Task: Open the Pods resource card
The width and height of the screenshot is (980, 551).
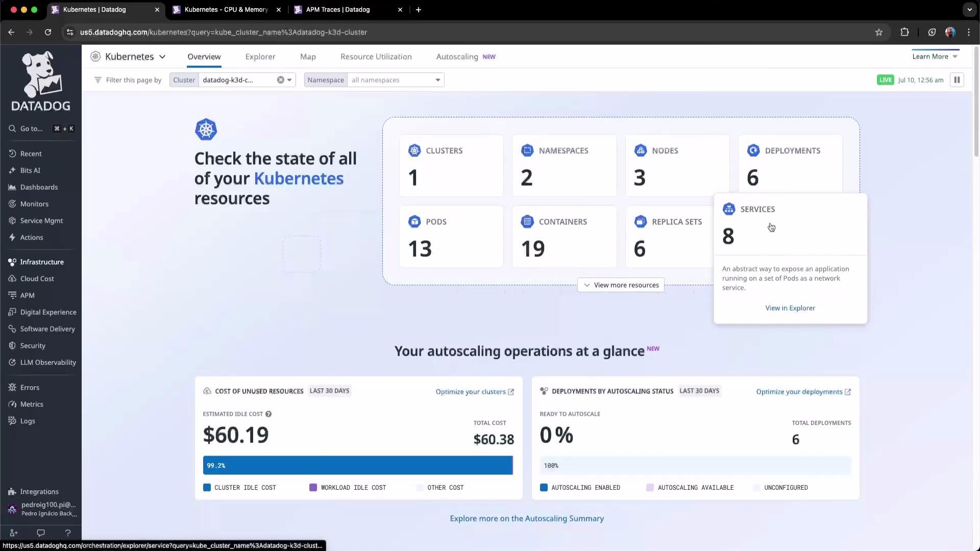Action: (x=451, y=237)
